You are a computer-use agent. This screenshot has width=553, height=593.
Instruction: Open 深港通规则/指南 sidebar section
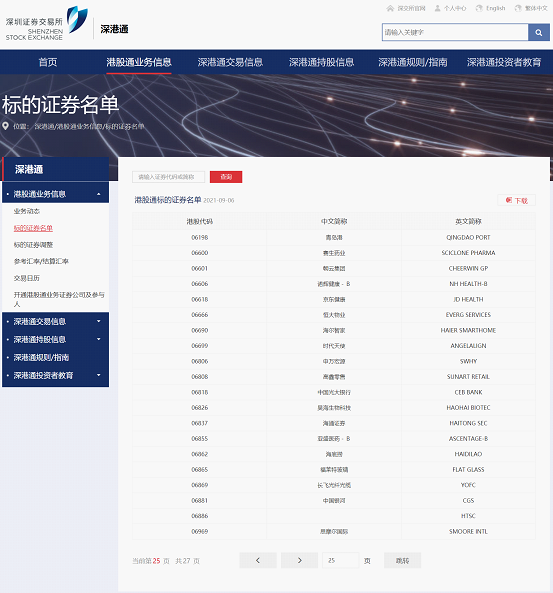tap(56, 357)
